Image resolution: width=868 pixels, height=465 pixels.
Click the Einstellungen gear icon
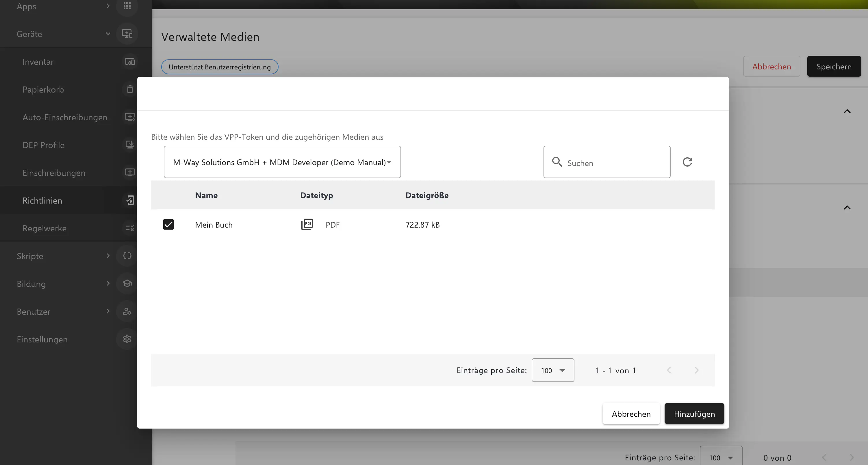(x=127, y=339)
